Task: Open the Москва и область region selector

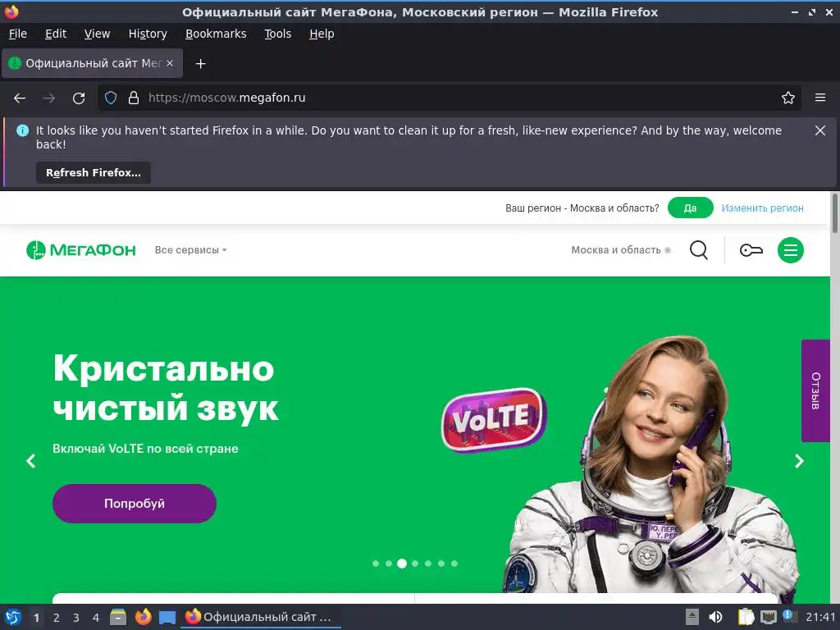Action: coord(621,250)
